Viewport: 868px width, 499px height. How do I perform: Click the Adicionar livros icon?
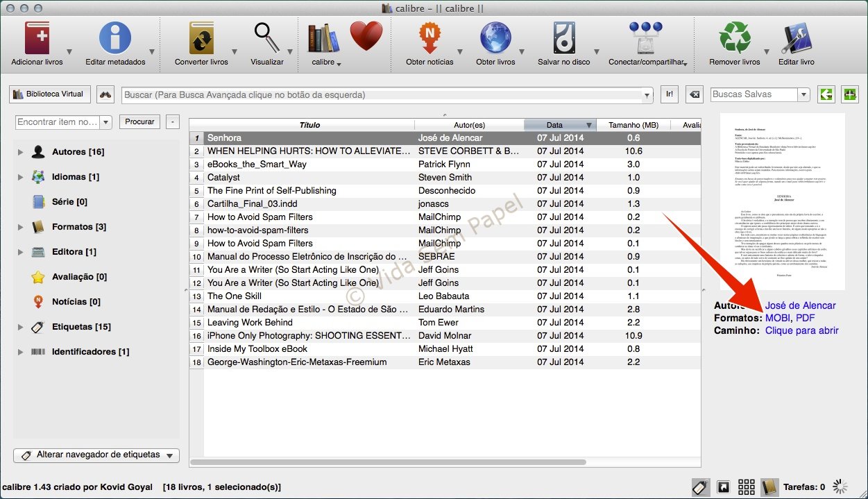pos(37,37)
